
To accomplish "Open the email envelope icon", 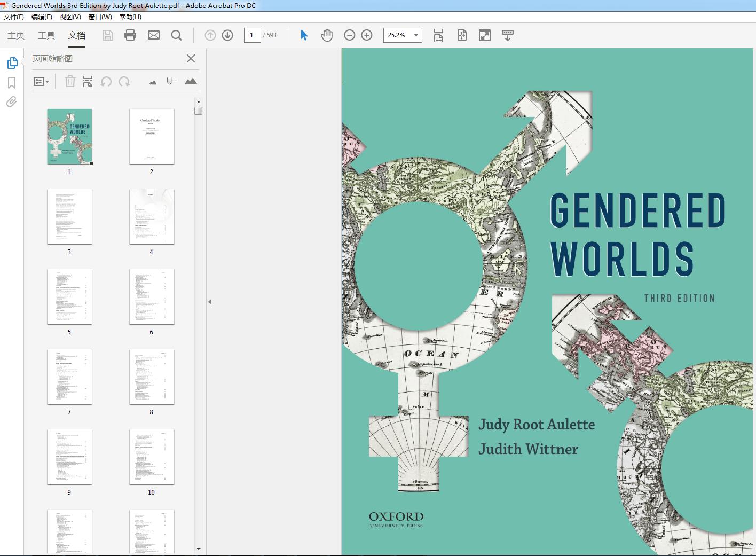I will coord(154,35).
